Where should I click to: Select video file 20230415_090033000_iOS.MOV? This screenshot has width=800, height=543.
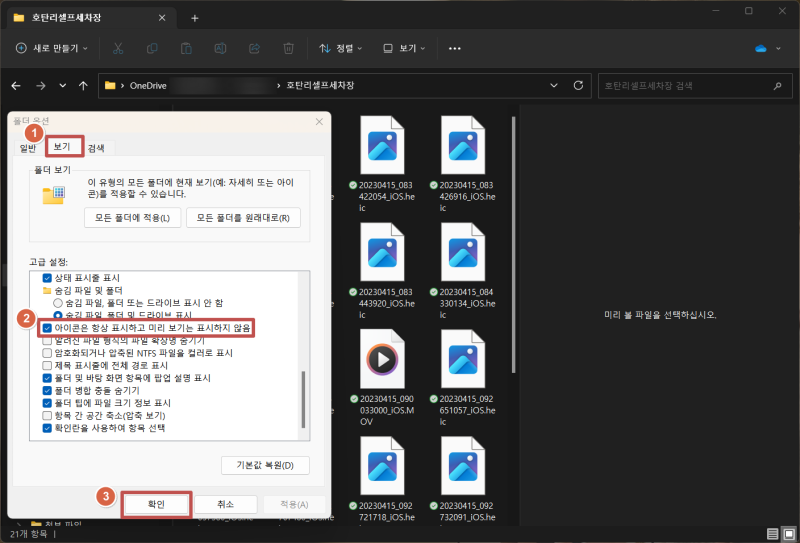[x=382, y=377]
